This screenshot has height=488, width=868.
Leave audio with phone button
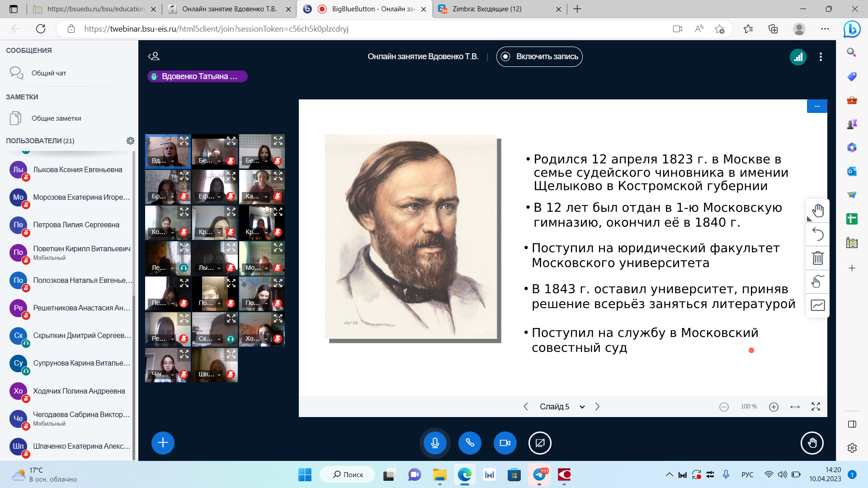coord(470,443)
